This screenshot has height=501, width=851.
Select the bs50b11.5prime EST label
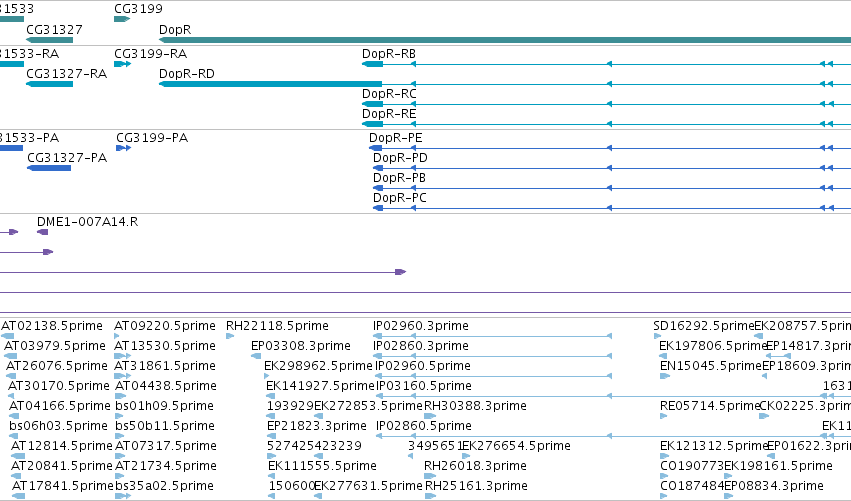coord(165,426)
